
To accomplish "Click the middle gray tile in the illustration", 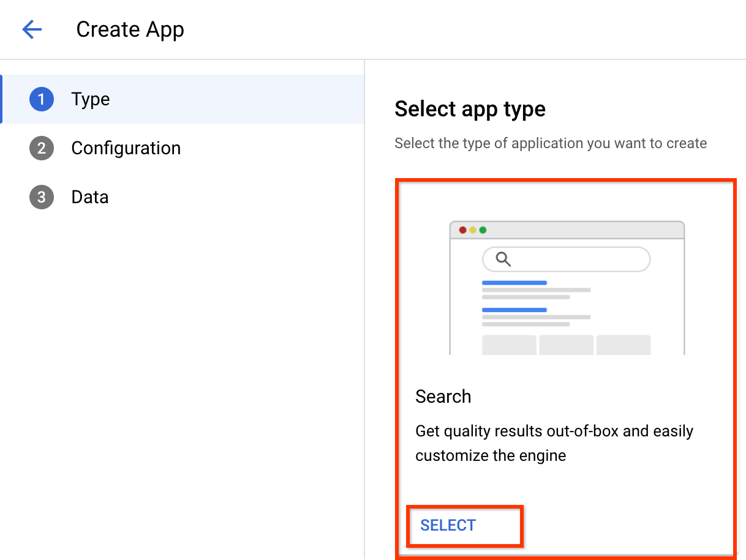I will (566, 345).
